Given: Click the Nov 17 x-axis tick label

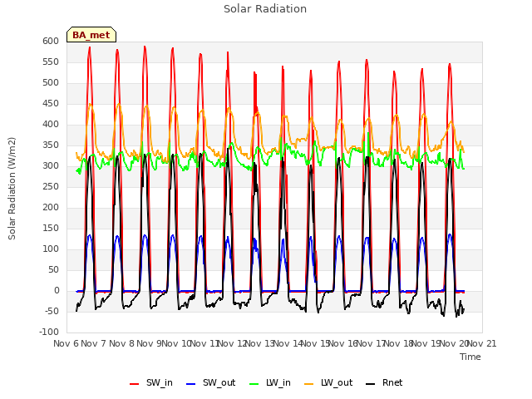Looking at the screenshot, I should pyautogui.click(x=371, y=343).
